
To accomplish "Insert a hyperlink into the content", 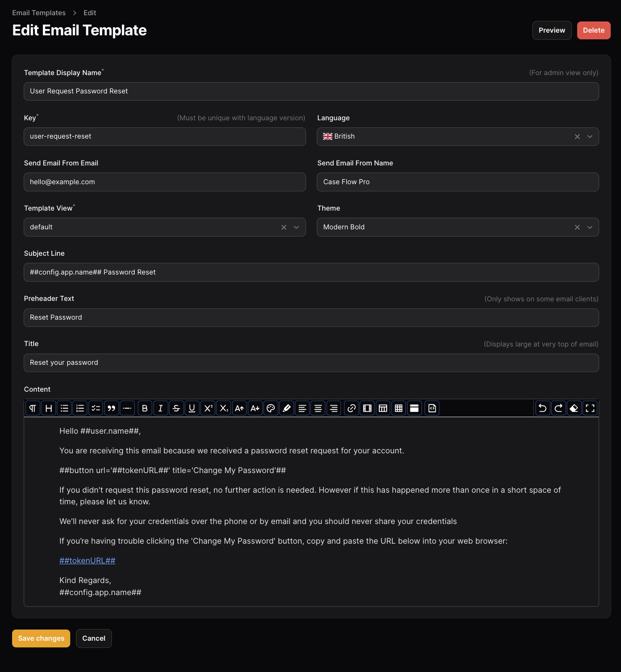I will pos(351,408).
